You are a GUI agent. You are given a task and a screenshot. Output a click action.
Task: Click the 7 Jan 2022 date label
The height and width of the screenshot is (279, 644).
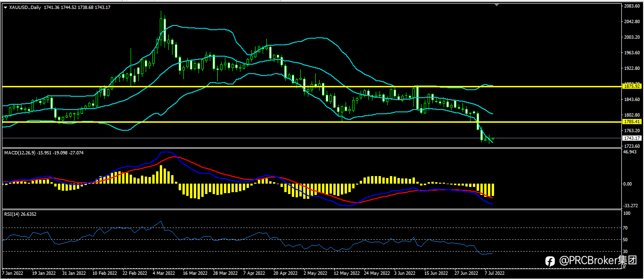pos(13,273)
